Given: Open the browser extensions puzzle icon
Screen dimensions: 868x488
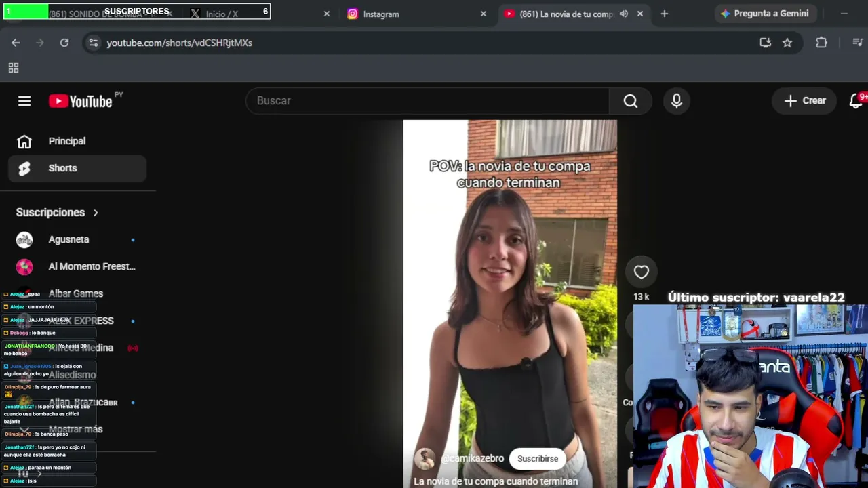Looking at the screenshot, I should [821, 43].
